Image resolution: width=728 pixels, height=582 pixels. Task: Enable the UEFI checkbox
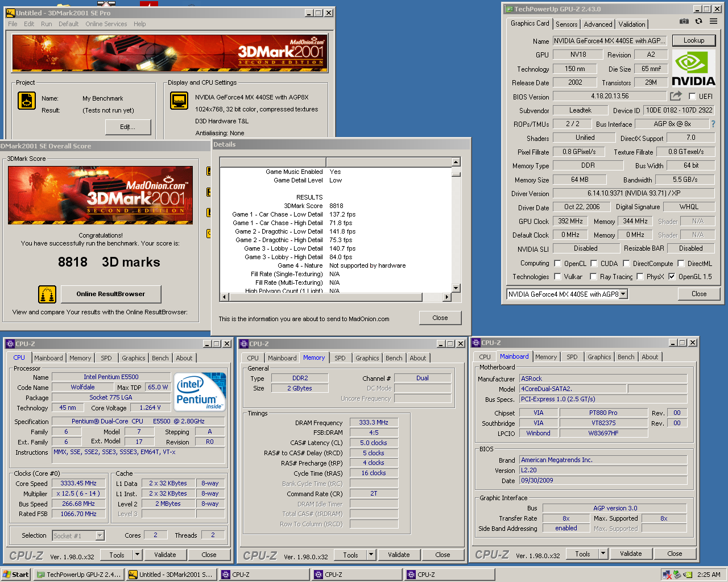[x=692, y=96]
